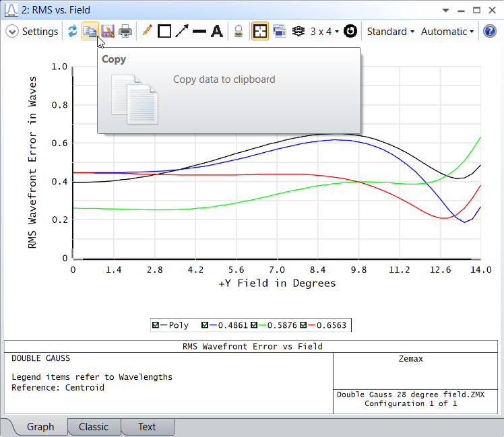Uncheck the Poly legend checkbox
This screenshot has height=437, width=504.
[x=156, y=325]
